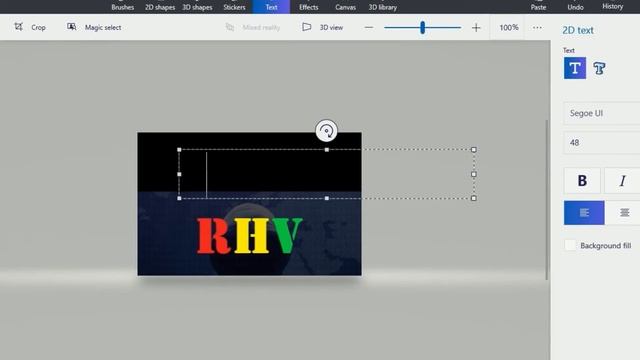The height and width of the screenshot is (360, 640).
Task: Zoom out with the minus icon
Action: (369, 27)
